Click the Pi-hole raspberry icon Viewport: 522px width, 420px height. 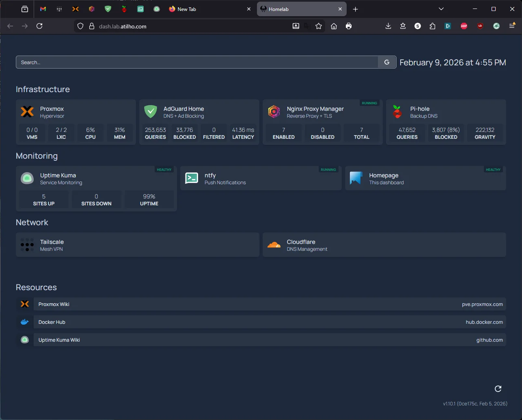(397, 112)
